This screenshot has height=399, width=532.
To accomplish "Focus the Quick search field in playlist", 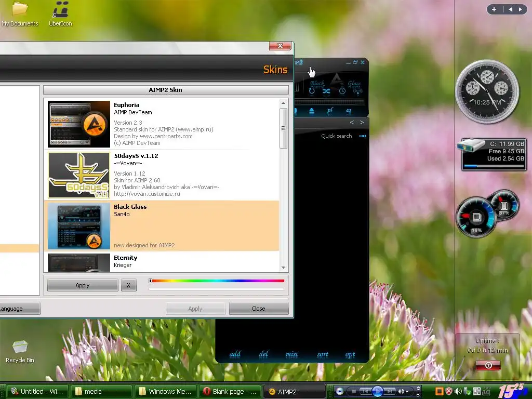I will pos(337,136).
